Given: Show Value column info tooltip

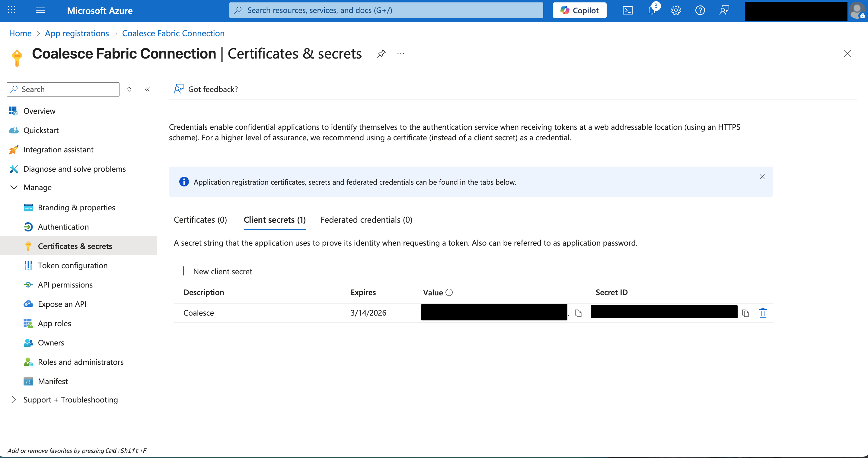Looking at the screenshot, I should point(449,292).
